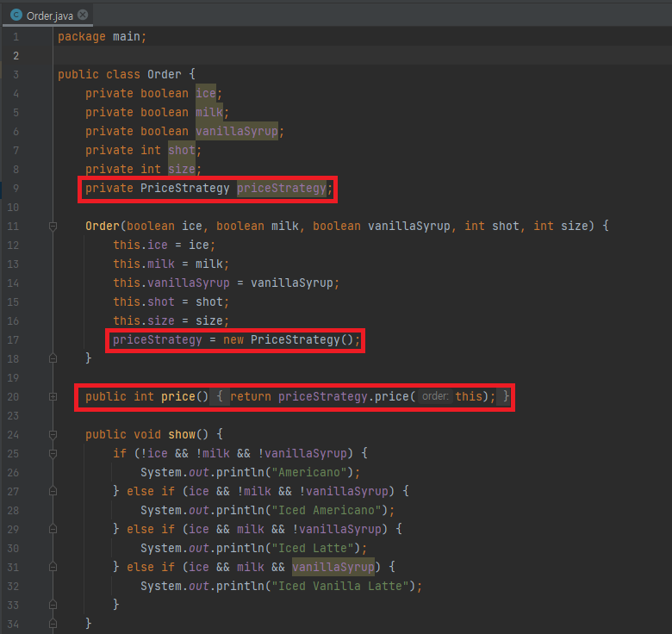
Task: Click 'this.milk' on line 13
Action: [144, 264]
